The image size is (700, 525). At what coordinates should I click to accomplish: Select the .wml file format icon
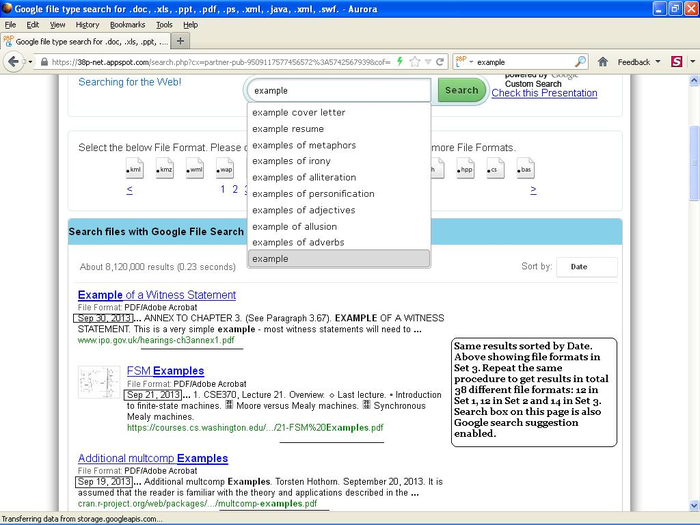195,168
